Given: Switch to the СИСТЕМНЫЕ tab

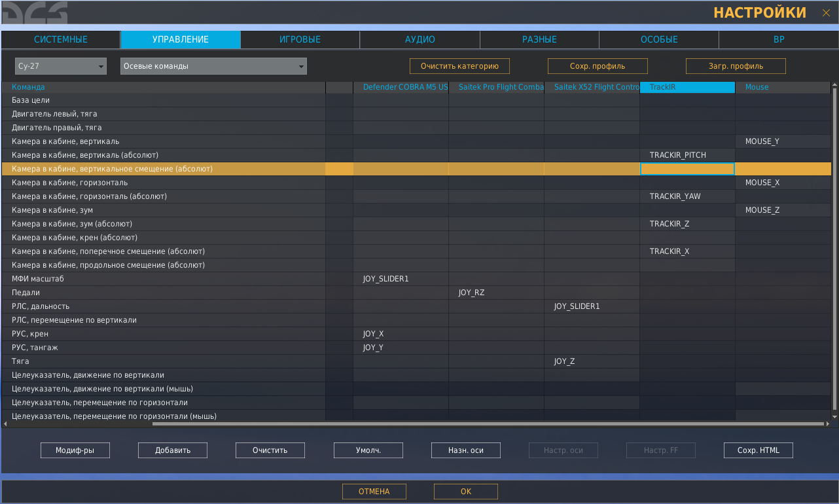Looking at the screenshot, I should point(61,39).
